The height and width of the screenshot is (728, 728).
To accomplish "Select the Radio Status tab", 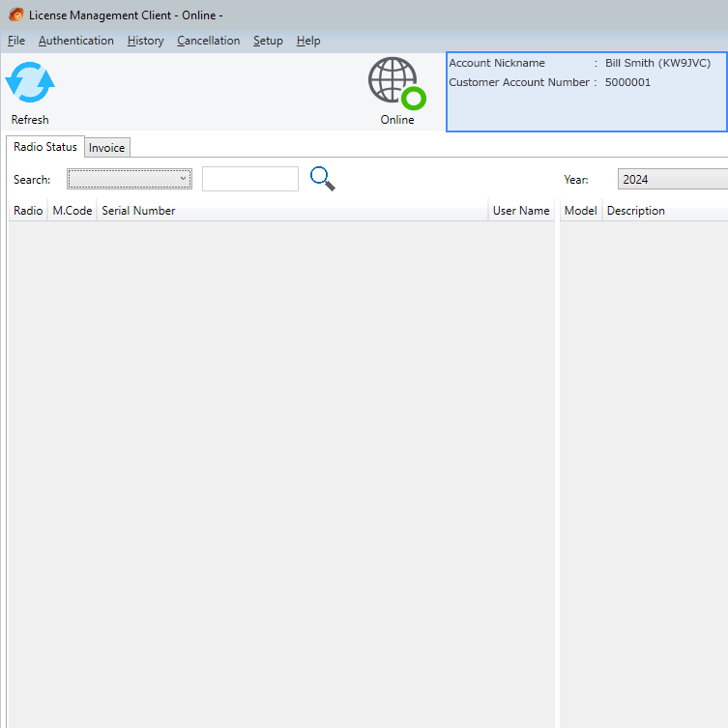I will click(45, 147).
